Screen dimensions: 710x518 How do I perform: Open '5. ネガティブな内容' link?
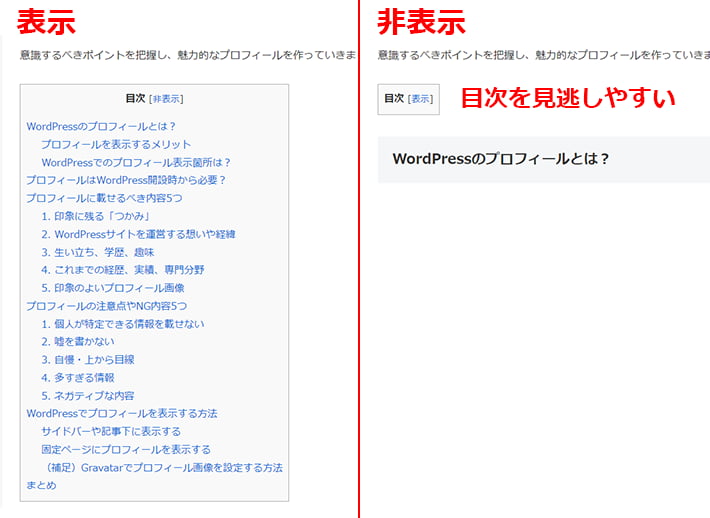click(x=88, y=396)
